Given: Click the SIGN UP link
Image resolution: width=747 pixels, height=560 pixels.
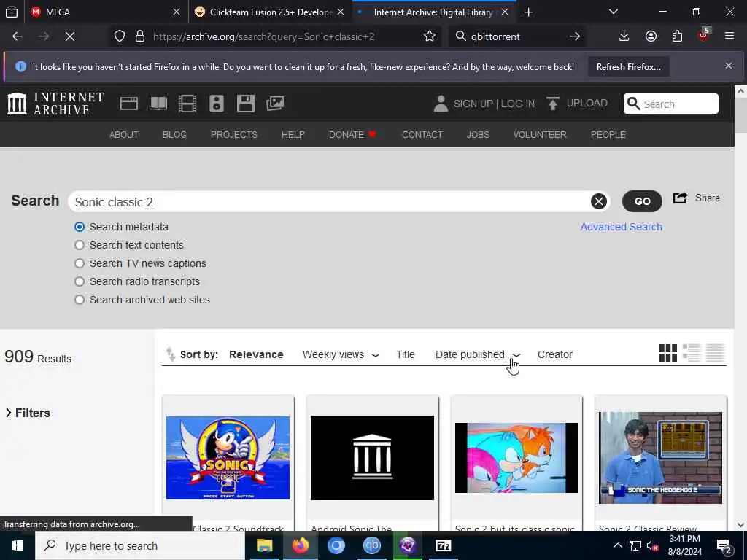Looking at the screenshot, I should coord(473,104).
